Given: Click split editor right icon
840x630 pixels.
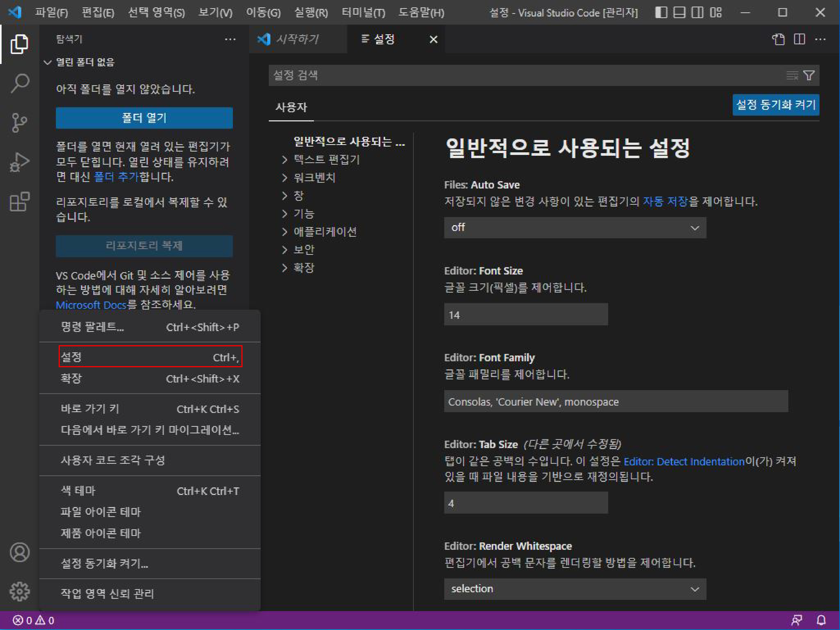Looking at the screenshot, I should point(799,39).
